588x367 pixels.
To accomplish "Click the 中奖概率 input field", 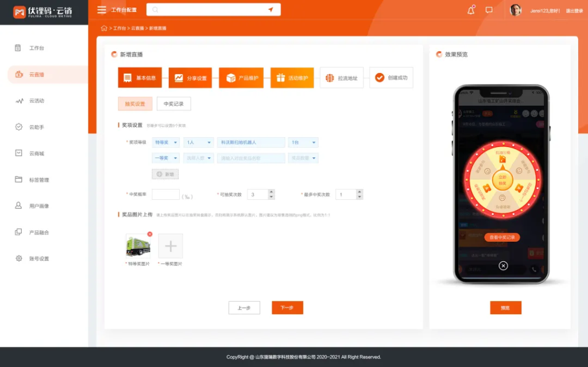I will [165, 195].
